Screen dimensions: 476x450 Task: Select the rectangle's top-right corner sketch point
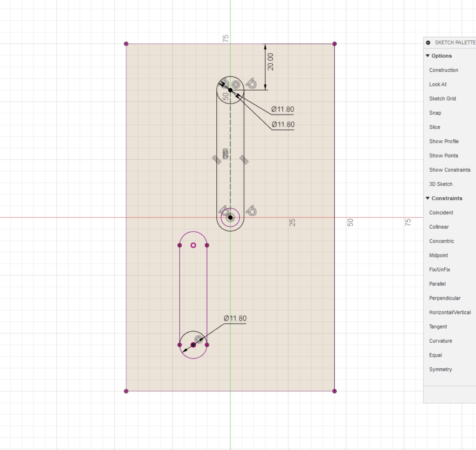pyautogui.click(x=334, y=44)
